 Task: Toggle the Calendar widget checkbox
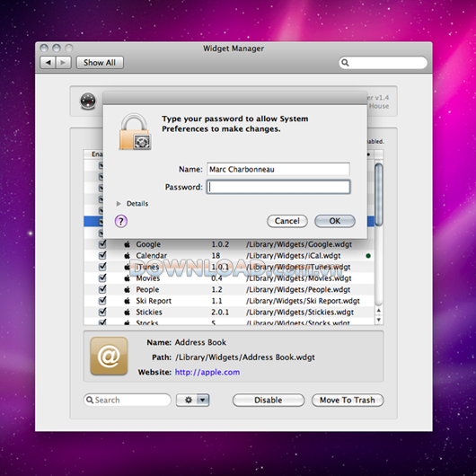[102, 255]
